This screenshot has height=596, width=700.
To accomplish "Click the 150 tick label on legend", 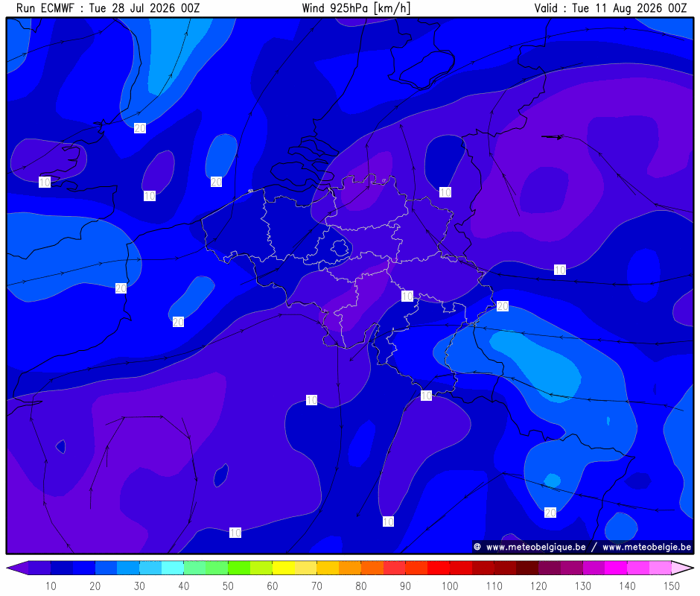I will tap(672, 586).
